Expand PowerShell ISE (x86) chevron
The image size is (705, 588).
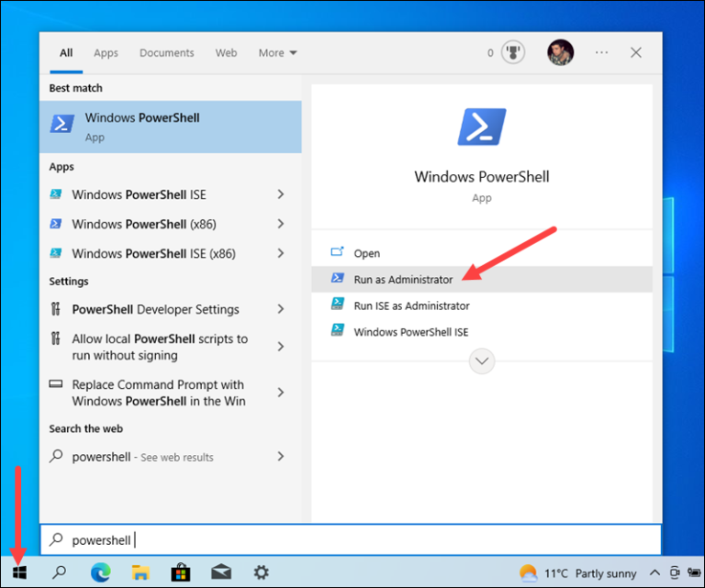(x=281, y=253)
